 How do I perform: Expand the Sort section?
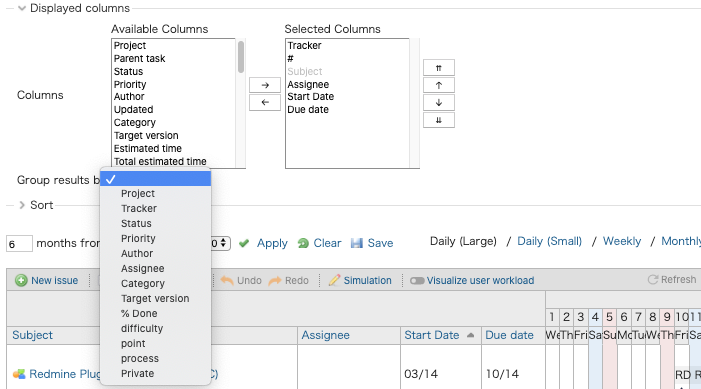pos(21,205)
